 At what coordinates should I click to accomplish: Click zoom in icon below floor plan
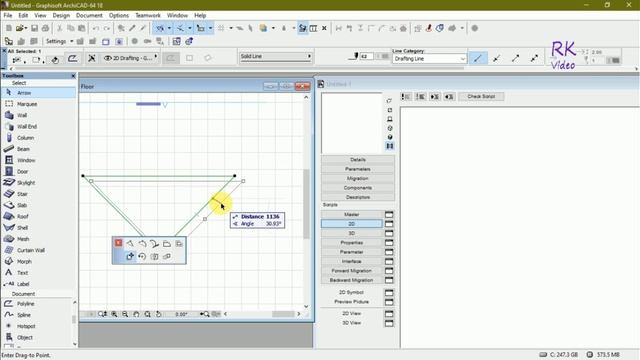(114, 314)
